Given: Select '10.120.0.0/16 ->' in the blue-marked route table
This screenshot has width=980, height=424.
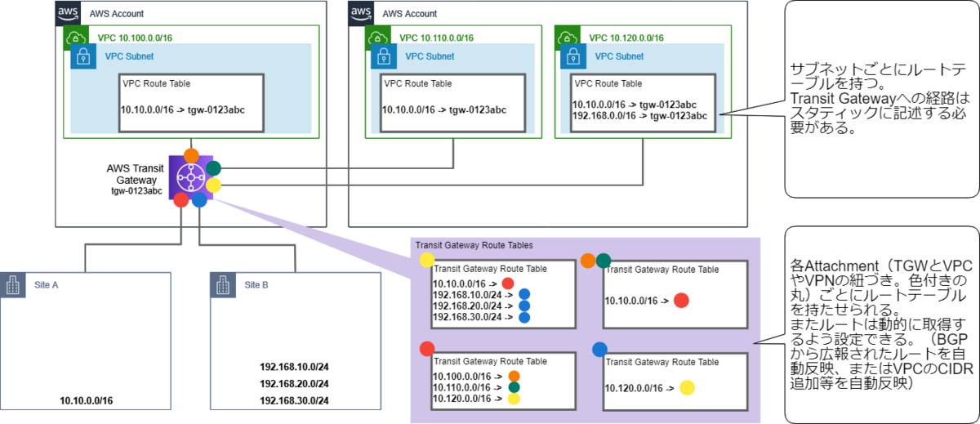Looking at the screenshot, I should click(641, 388).
